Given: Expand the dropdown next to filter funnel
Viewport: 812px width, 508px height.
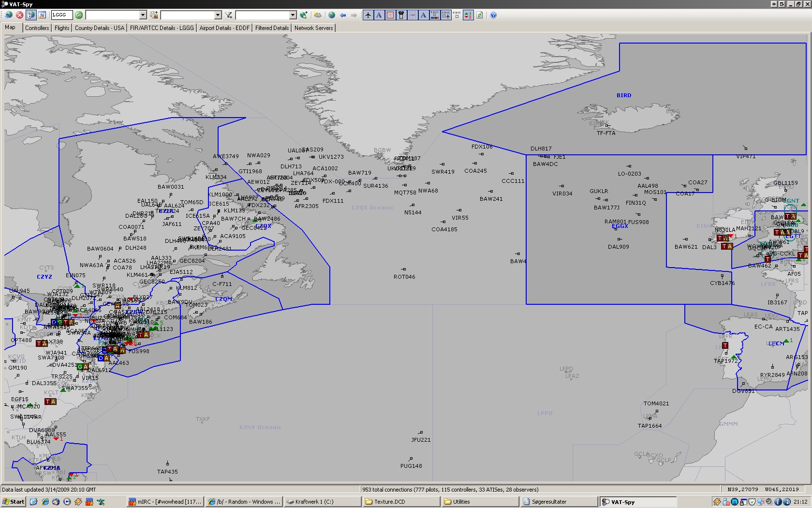Looking at the screenshot, I should coord(293,15).
